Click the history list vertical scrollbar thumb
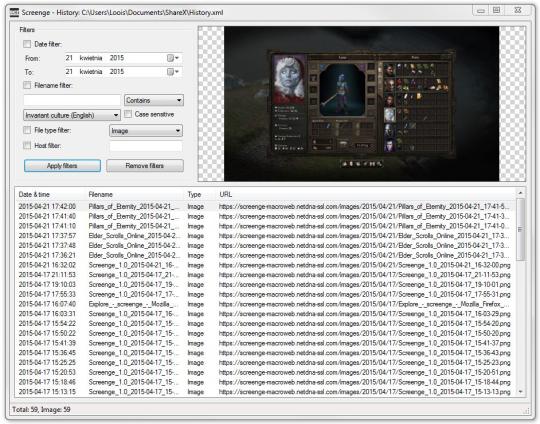 click(520, 229)
